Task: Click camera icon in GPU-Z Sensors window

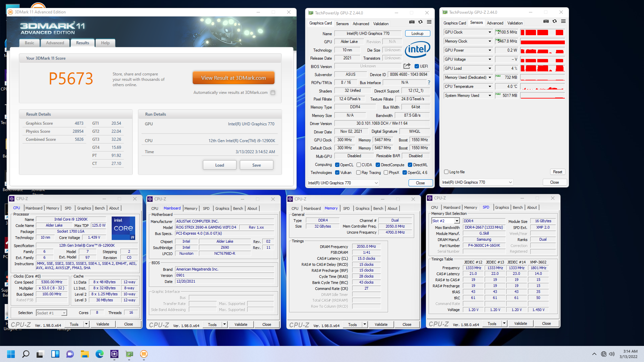Action: tap(546, 21)
